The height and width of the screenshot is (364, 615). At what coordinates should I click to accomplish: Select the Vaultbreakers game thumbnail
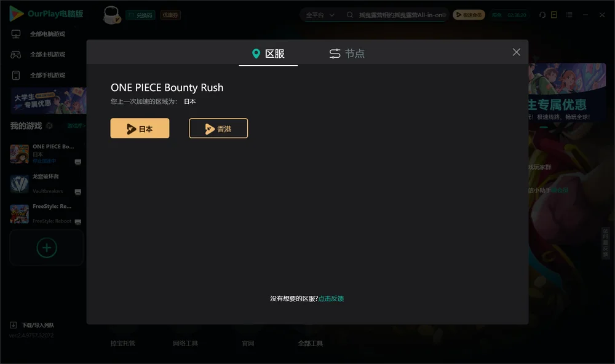click(19, 184)
